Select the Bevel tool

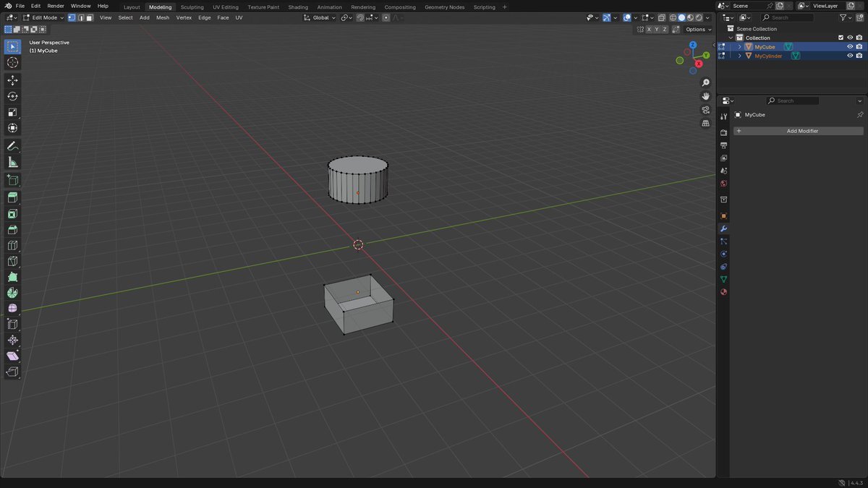[x=12, y=230]
